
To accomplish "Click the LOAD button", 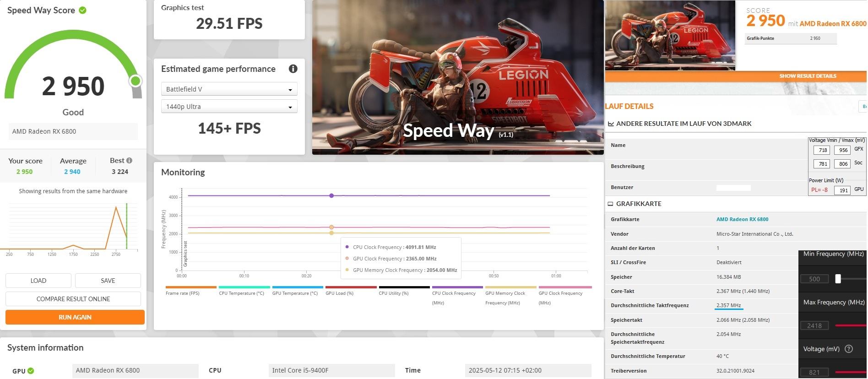I will tap(38, 281).
